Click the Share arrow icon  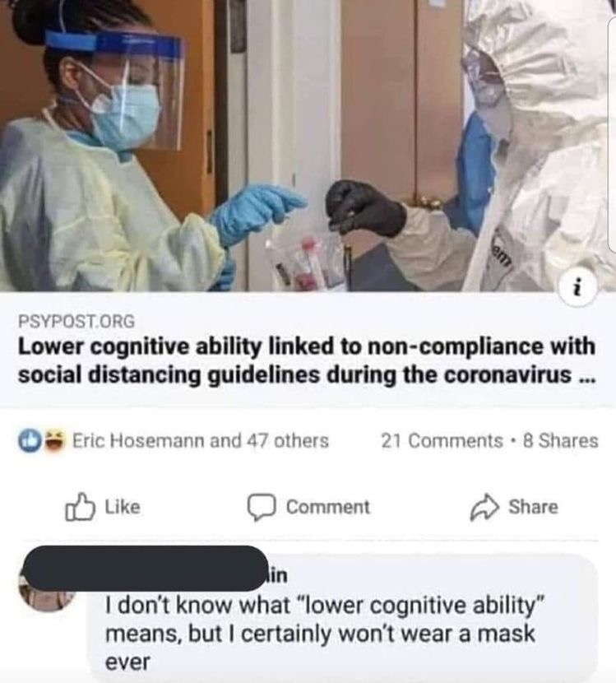point(484,508)
